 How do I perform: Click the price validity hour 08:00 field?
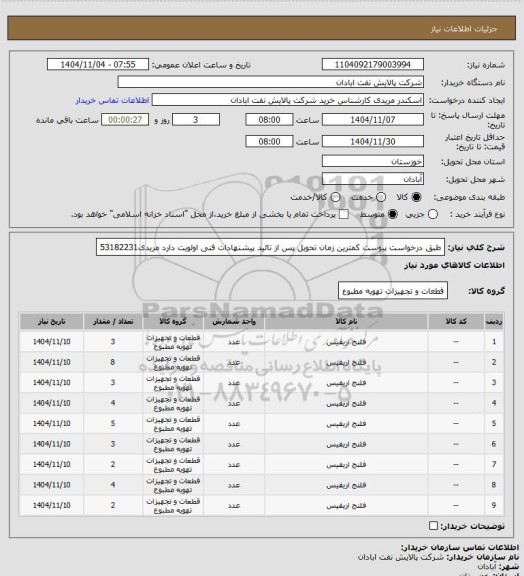click(x=269, y=141)
